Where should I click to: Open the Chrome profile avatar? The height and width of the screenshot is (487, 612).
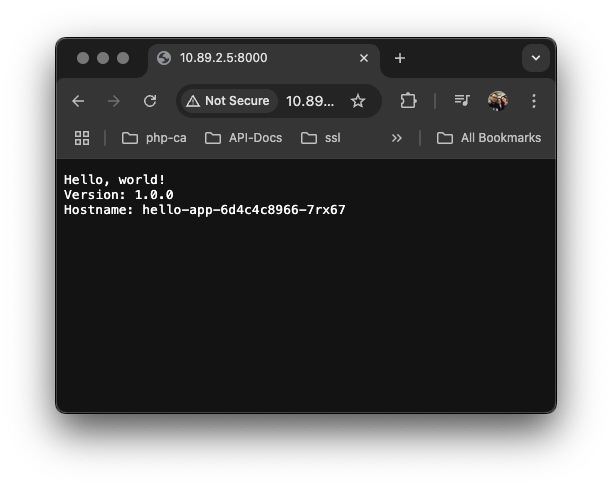[x=498, y=101]
